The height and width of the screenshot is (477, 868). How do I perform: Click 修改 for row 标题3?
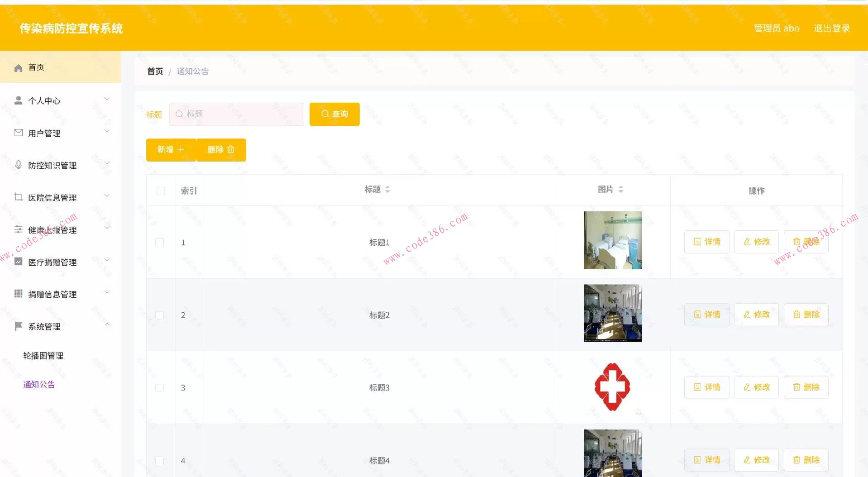[x=756, y=387]
